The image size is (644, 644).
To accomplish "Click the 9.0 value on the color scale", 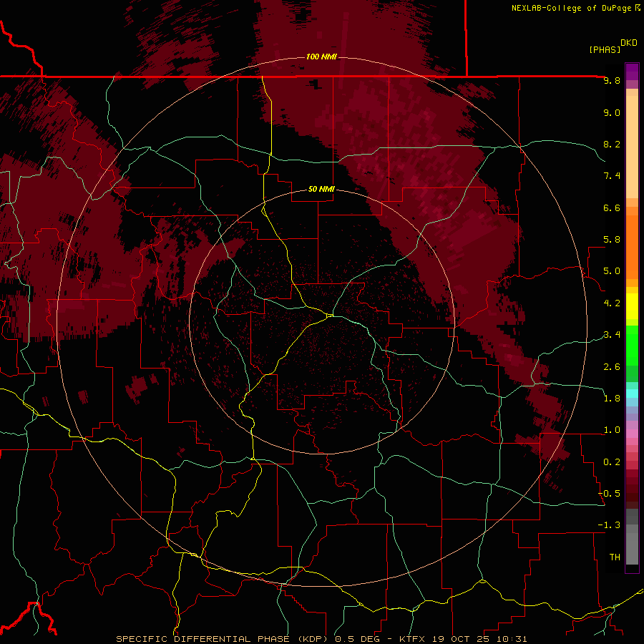I will coord(612,112).
